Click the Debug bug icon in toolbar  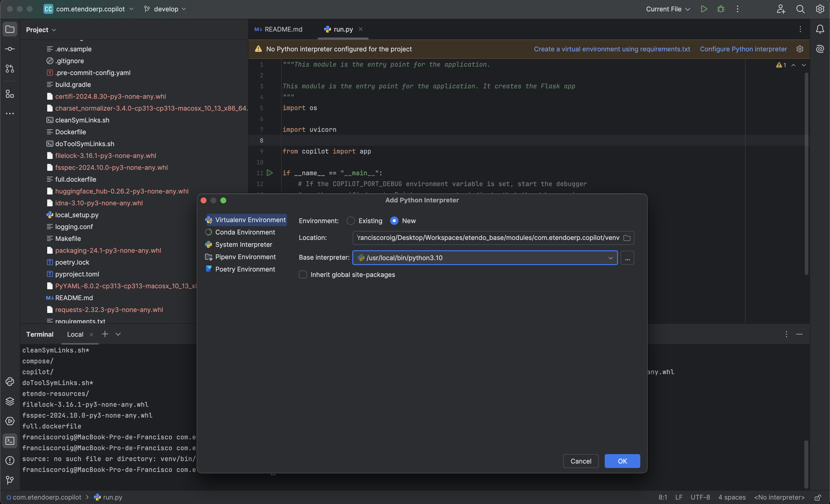(721, 9)
